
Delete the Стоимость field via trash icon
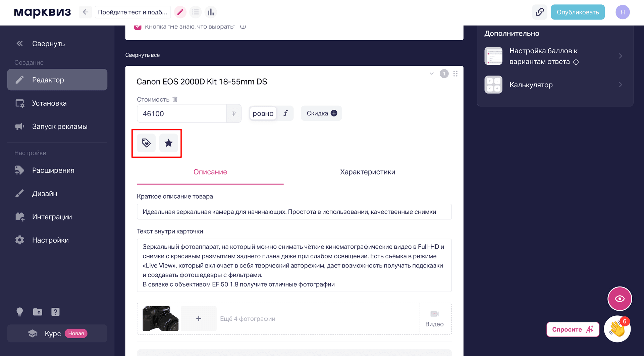point(175,99)
